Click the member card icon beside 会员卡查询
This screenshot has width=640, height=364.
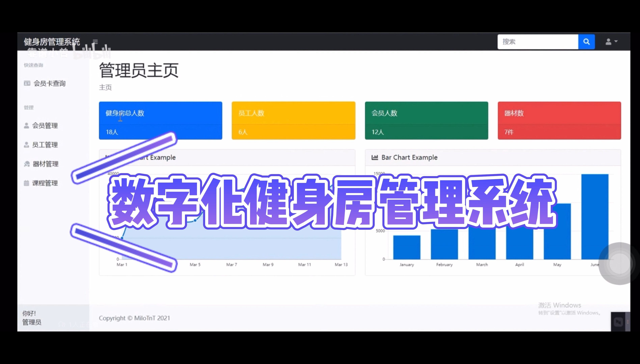point(27,83)
